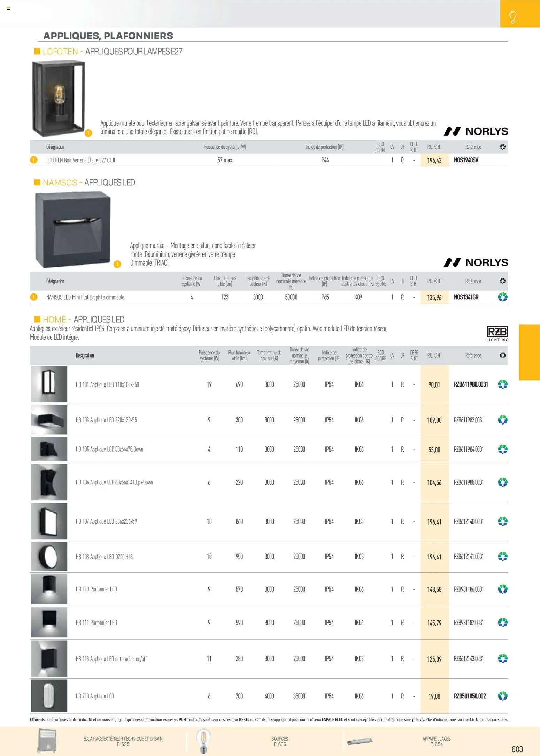Viewport: 540px width, 756px height.
Task: Click the Norlys logo in the LOFOTEN section
Action: click(x=476, y=131)
